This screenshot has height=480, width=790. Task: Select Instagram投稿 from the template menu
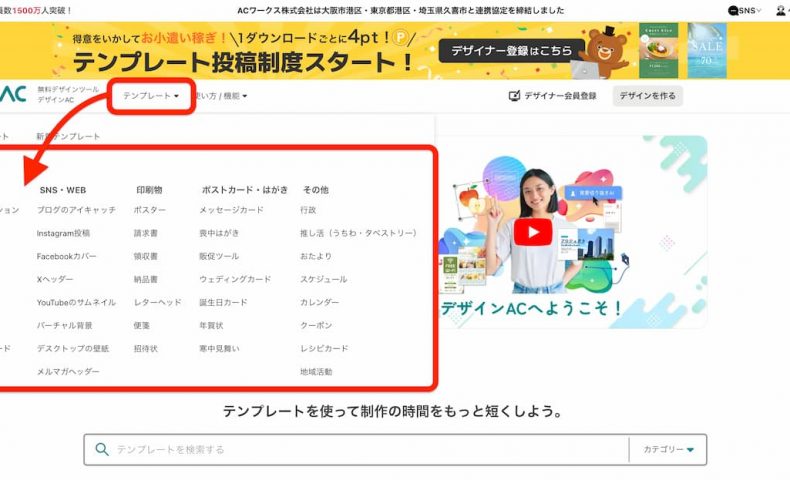(x=63, y=233)
